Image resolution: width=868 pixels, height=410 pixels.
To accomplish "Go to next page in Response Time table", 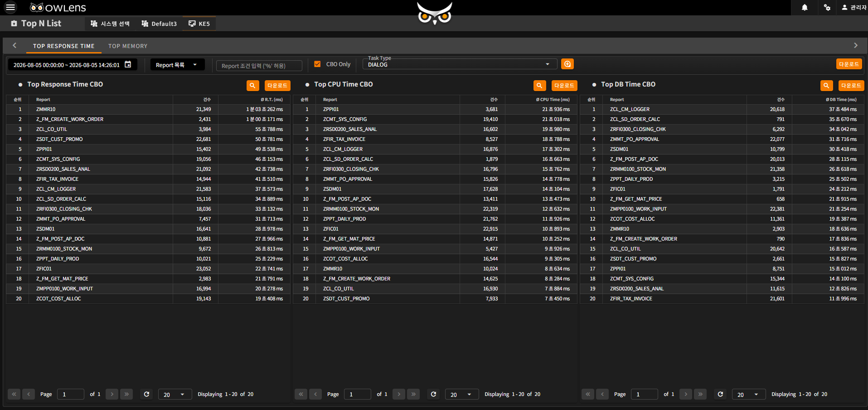I will pos(112,394).
